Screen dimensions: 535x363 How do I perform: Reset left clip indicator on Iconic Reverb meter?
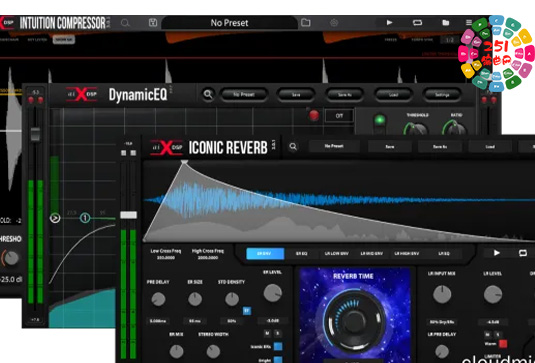[124, 153]
